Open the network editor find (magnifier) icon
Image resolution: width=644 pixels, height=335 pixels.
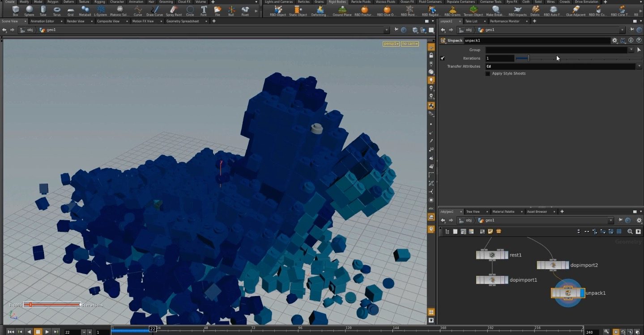630,232
